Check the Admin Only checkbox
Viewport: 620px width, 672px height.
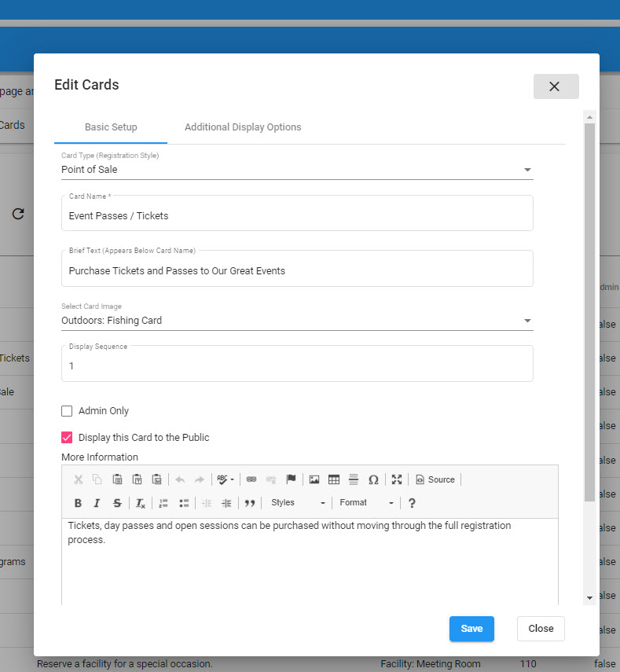coord(67,411)
